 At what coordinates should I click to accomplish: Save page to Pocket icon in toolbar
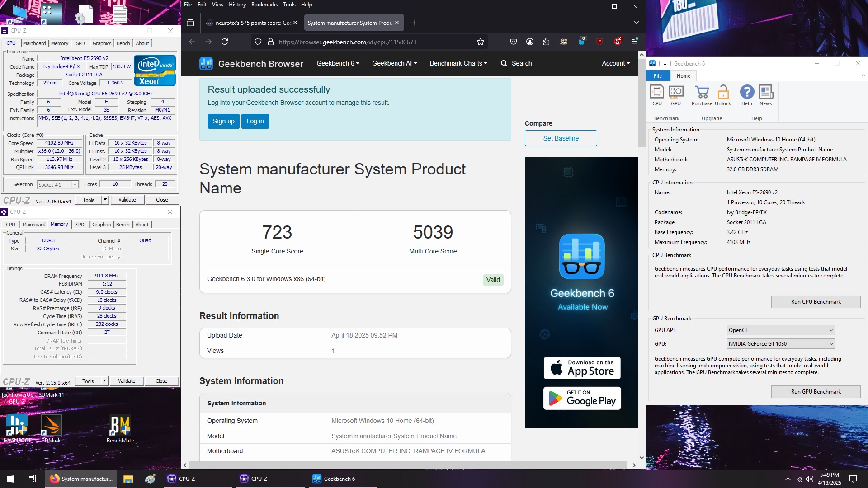514,42
